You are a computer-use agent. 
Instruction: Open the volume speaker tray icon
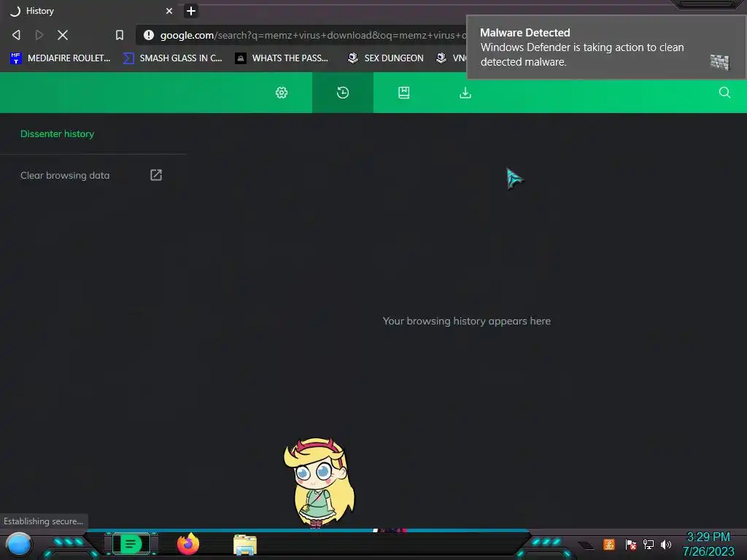(666, 544)
